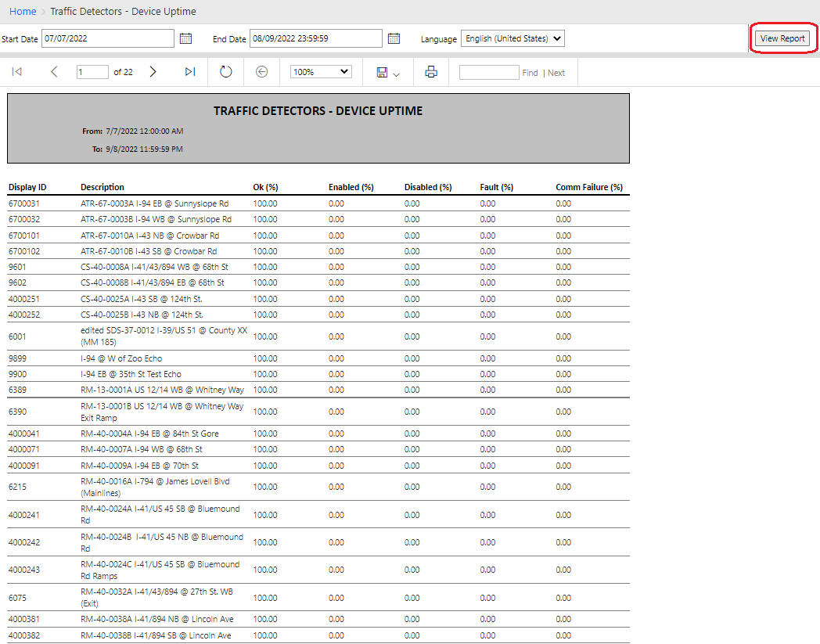Viewport: 820px width, 644px height.
Task: Click the 'of 22' page count
Action: point(123,72)
